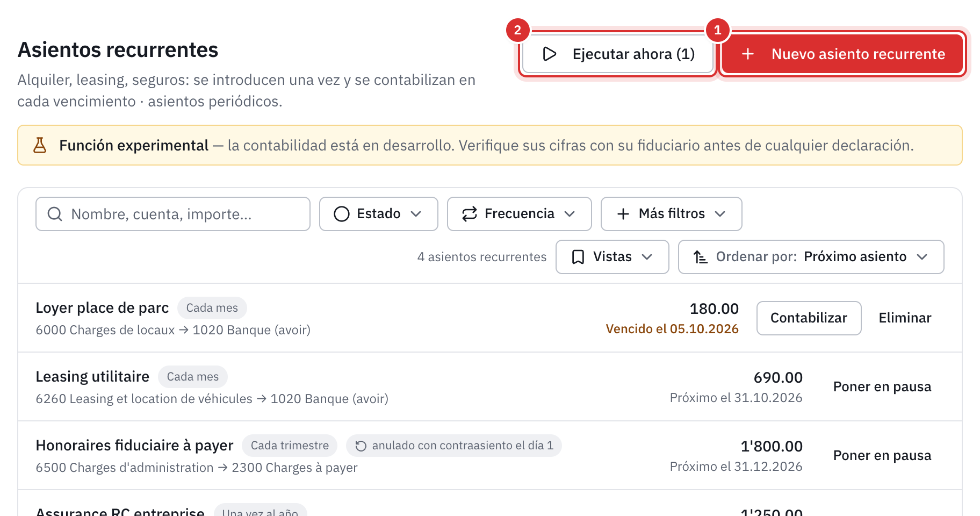980x516 pixels.
Task: Open the Frecuencia filter dropdown
Action: [x=520, y=214]
